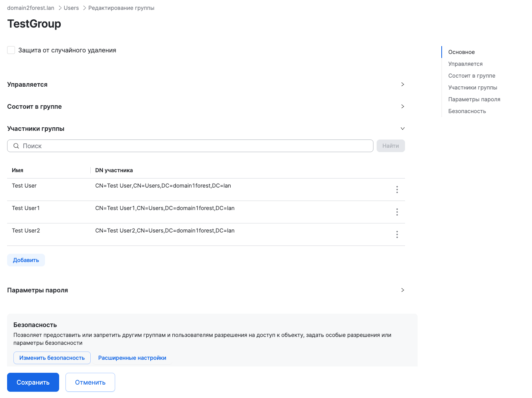The width and height of the screenshot is (532, 398).
Task: Expand the Состоит в группе section
Action: [x=402, y=106]
